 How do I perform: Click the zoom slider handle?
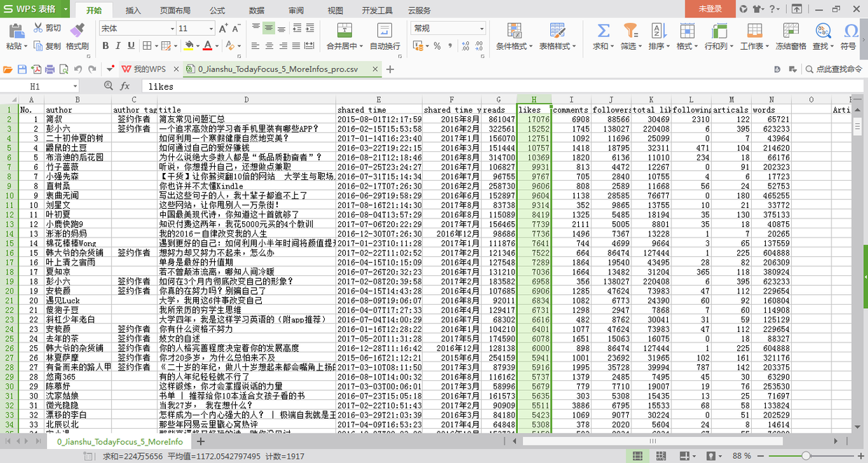coord(806,456)
